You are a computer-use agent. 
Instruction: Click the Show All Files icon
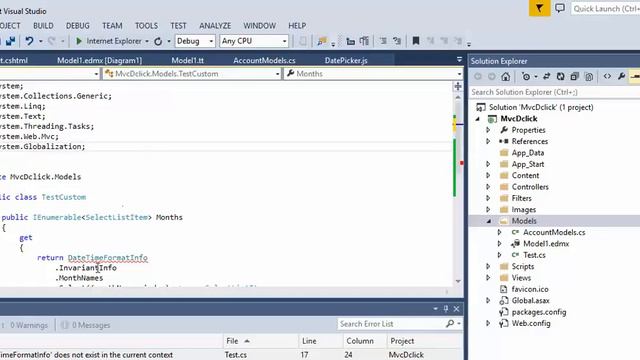589,76
